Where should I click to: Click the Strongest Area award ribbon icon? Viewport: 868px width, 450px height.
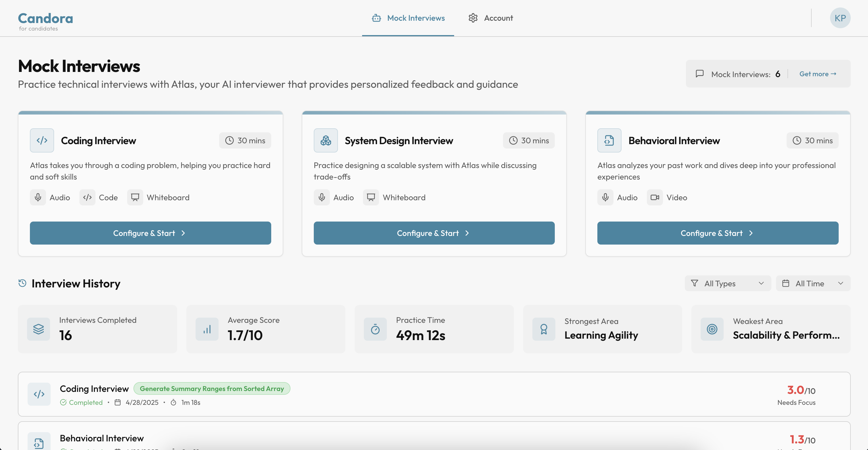click(x=544, y=329)
